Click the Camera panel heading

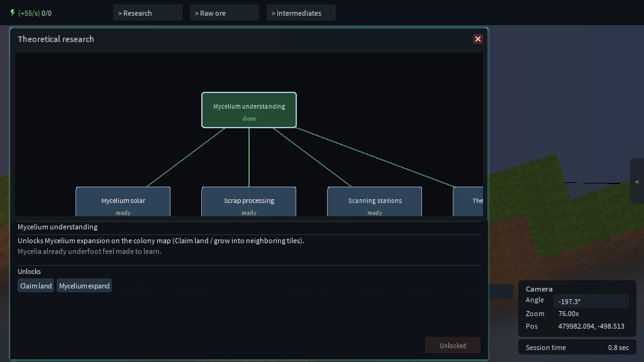539,289
